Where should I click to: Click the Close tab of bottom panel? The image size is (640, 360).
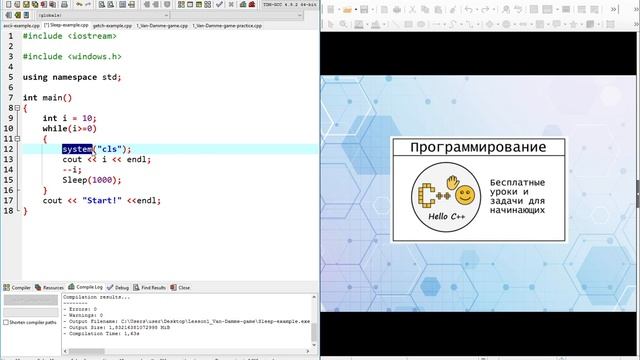(x=180, y=287)
